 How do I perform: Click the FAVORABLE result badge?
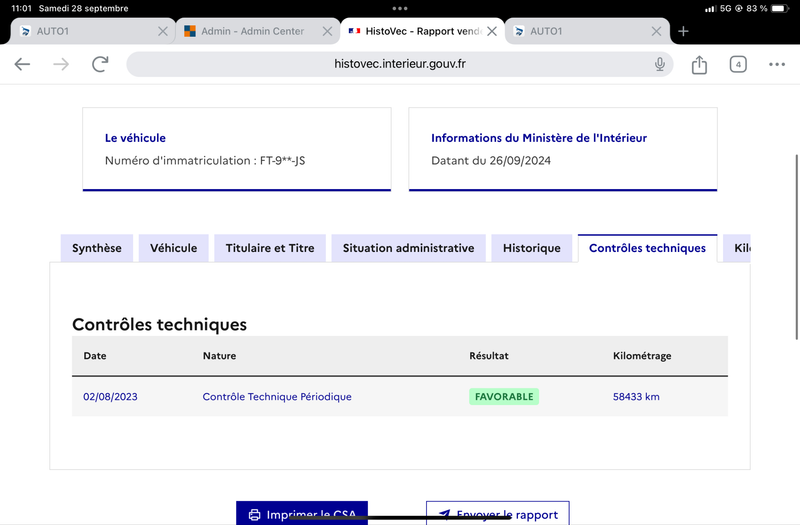click(504, 396)
